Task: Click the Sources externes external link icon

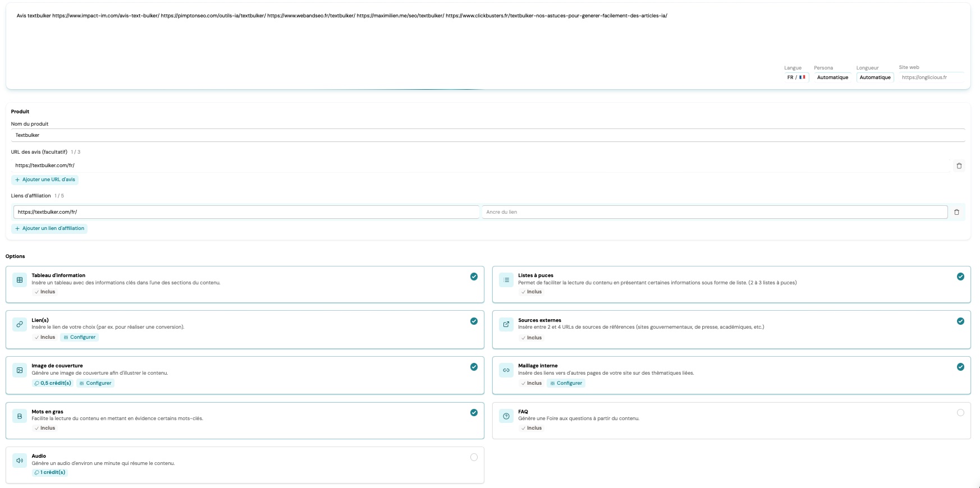Action: (506, 324)
